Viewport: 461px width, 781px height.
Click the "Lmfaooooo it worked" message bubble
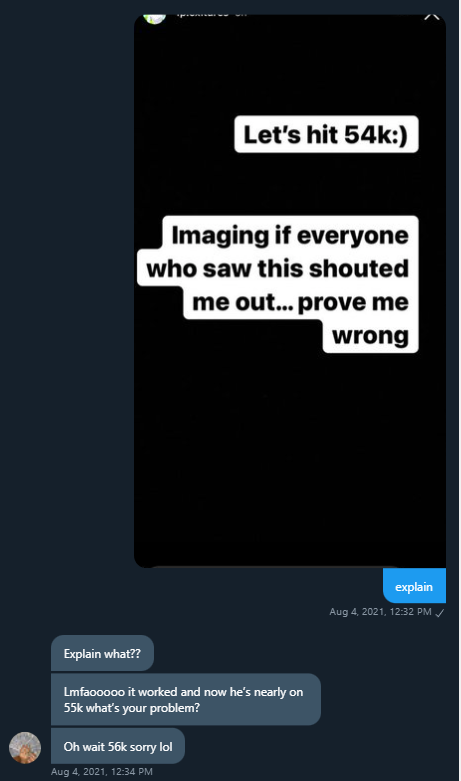[x=186, y=699]
